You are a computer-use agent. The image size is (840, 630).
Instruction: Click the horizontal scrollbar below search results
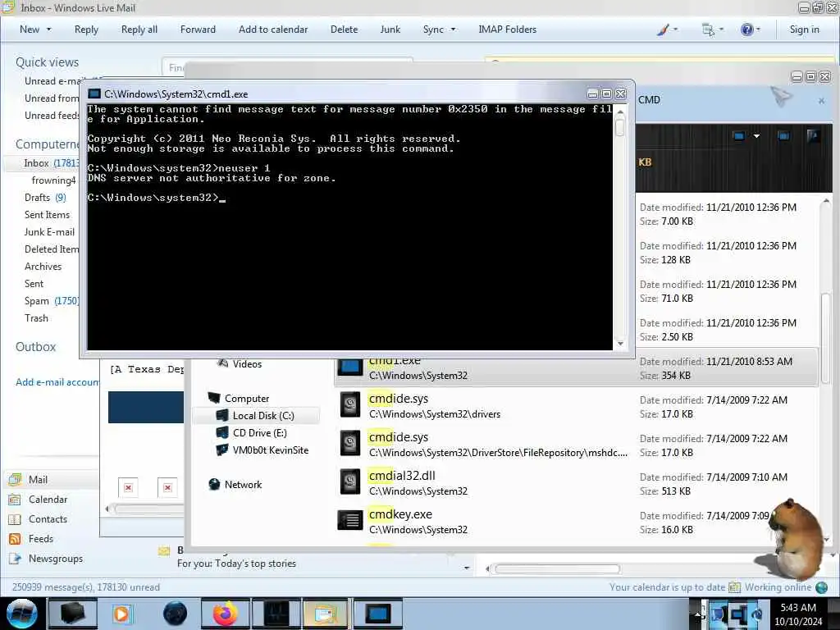pyautogui.click(x=557, y=568)
